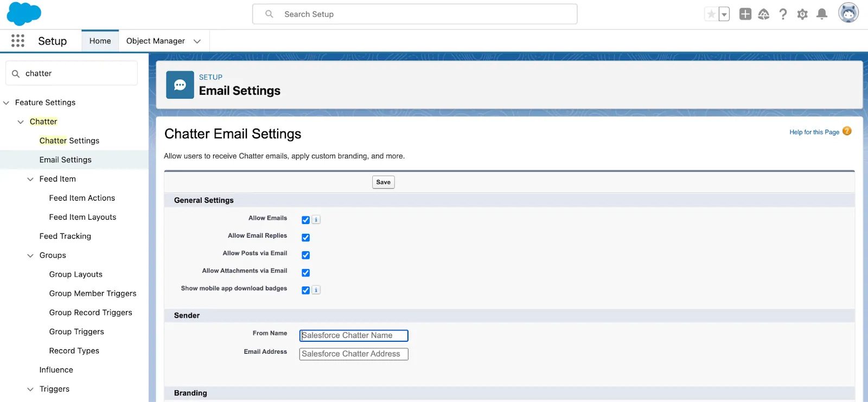868x402 pixels.
Task: Open Feed Item Actions
Action: tap(82, 198)
